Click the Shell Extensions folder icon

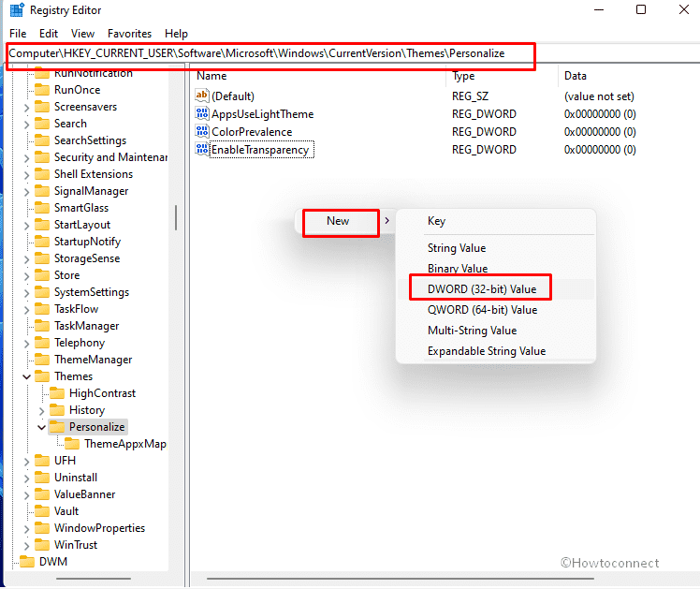(x=42, y=174)
